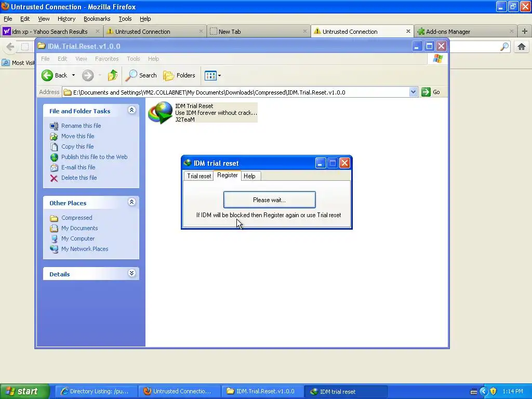This screenshot has width=532, height=399.
Task: Switch to IDM.Trial.Reset.v1.0.0 taskbar button
Action: pyautogui.click(x=262, y=391)
